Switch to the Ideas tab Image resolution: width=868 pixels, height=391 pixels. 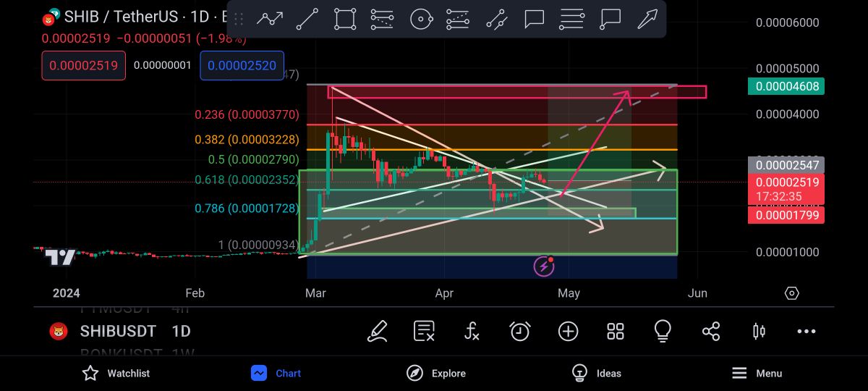coord(597,373)
